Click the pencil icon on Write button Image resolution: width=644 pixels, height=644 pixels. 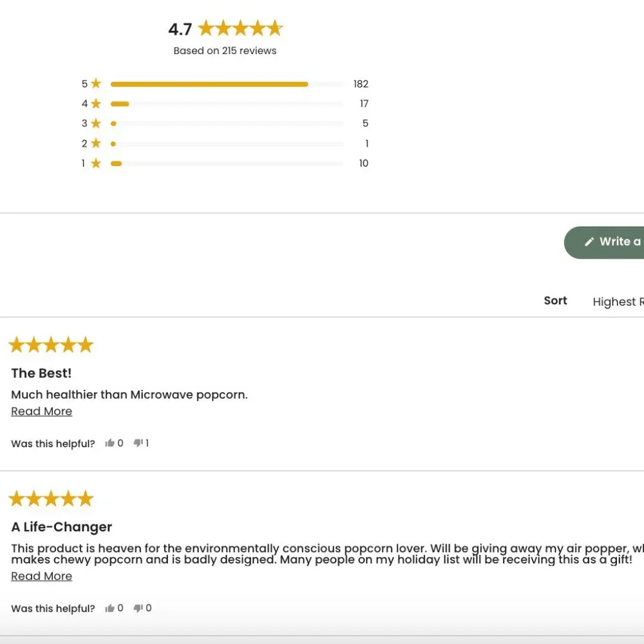[x=589, y=241]
